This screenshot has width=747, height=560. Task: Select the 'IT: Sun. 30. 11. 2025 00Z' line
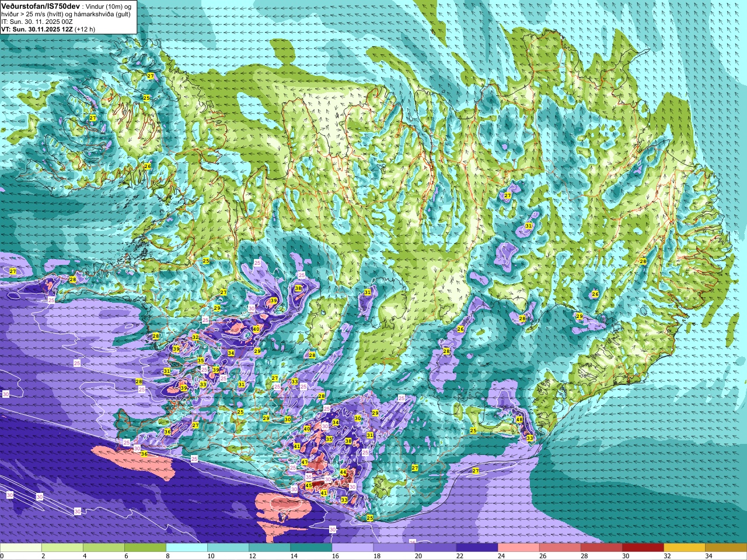tap(37, 22)
